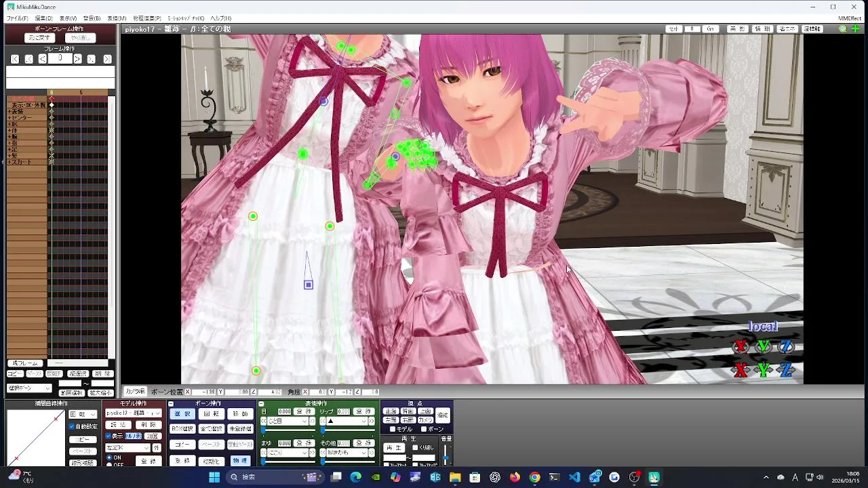Open the MMEffect menu
This screenshot has width=868, height=488.
point(850,18)
